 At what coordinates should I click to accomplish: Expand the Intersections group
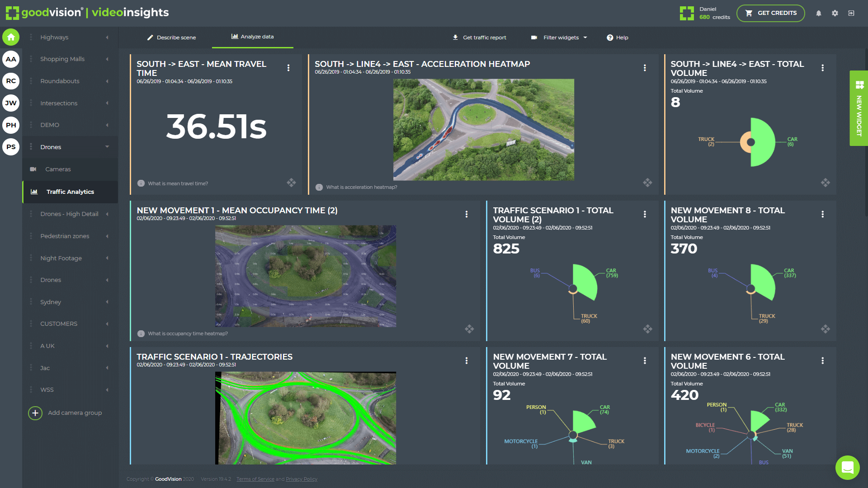click(59, 103)
